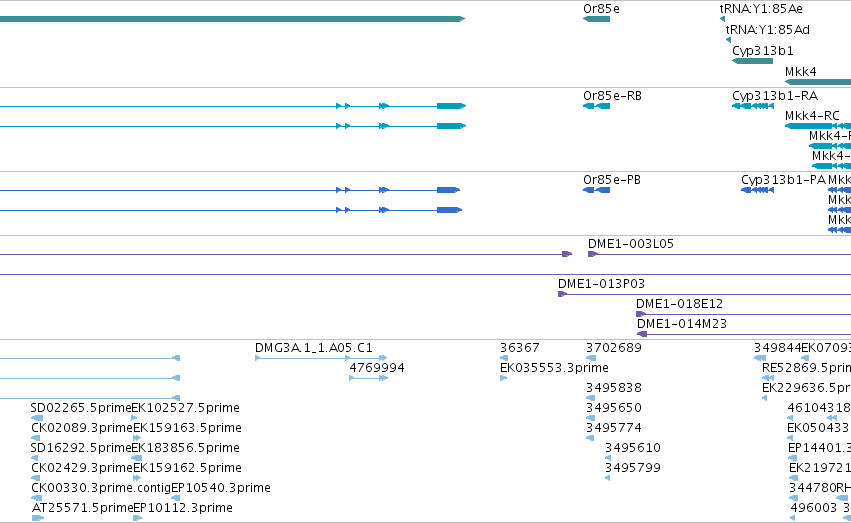Select the Or85e-RB transcript glyph
Image resolution: width=851 pixels, height=523 pixels.
click(596, 106)
